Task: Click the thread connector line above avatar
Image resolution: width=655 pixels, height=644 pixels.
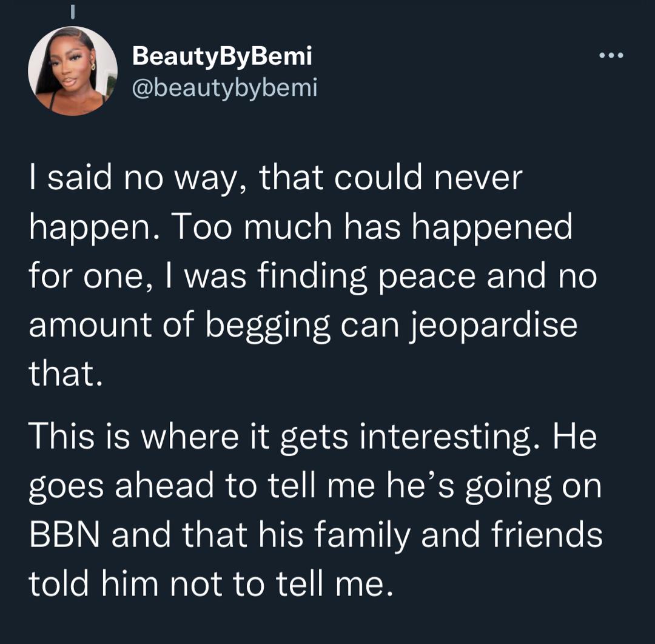Action: coord(72,12)
